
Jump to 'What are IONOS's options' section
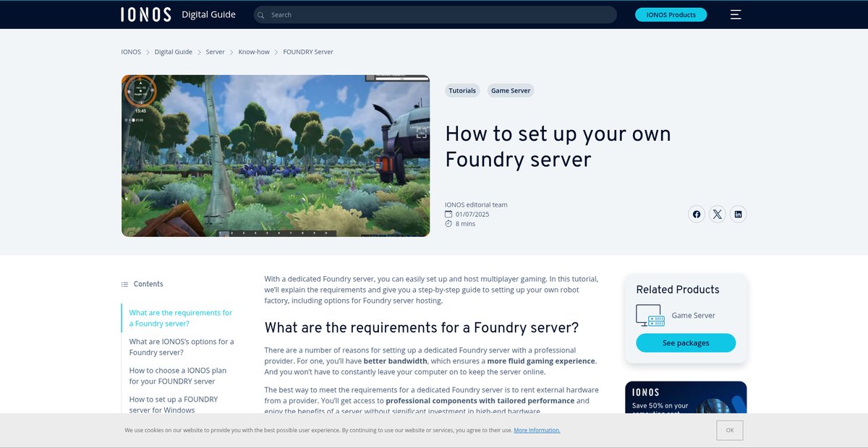(182, 347)
